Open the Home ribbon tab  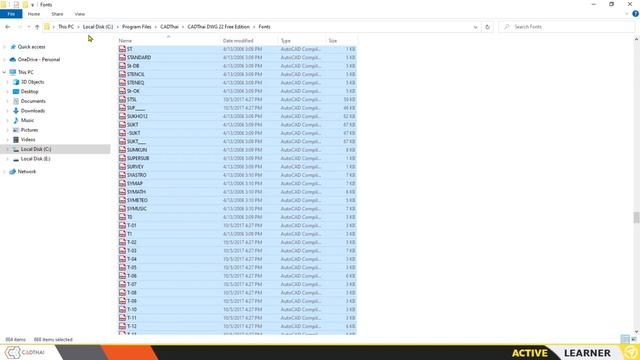click(x=34, y=14)
